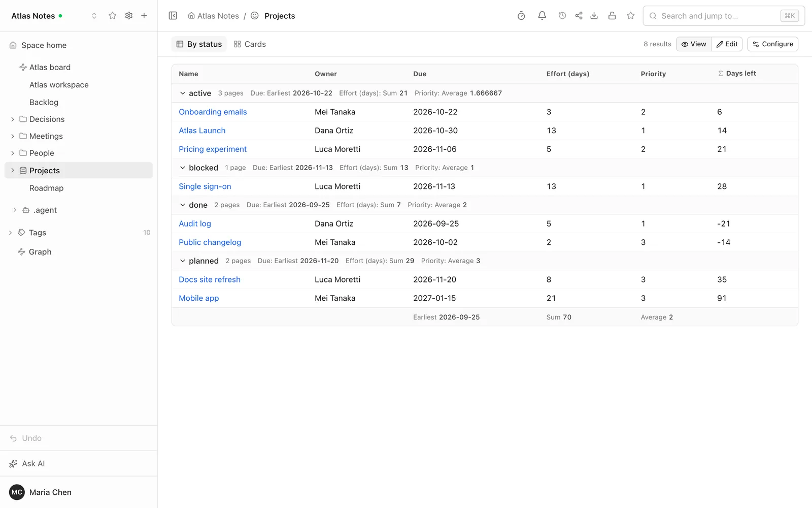Screen dimensions: 812x508
Task: Open the space switcher arrows
Action: [x=94, y=16]
